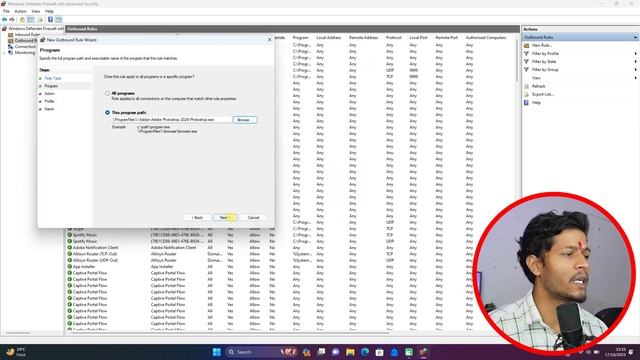Open Microsoft Edge from the taskbar
The image size is (640, 360).
[x=364, y=352]
